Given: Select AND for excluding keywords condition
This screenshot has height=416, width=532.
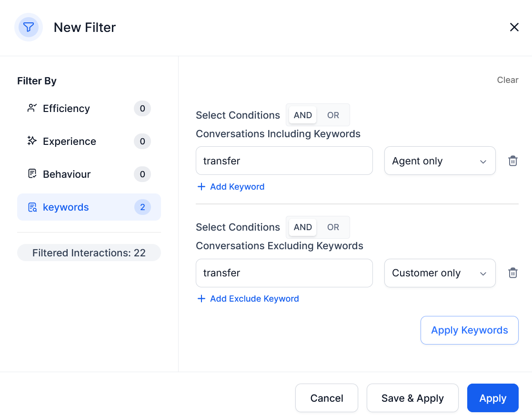Looking at the screenshot, I should point(302,227).
